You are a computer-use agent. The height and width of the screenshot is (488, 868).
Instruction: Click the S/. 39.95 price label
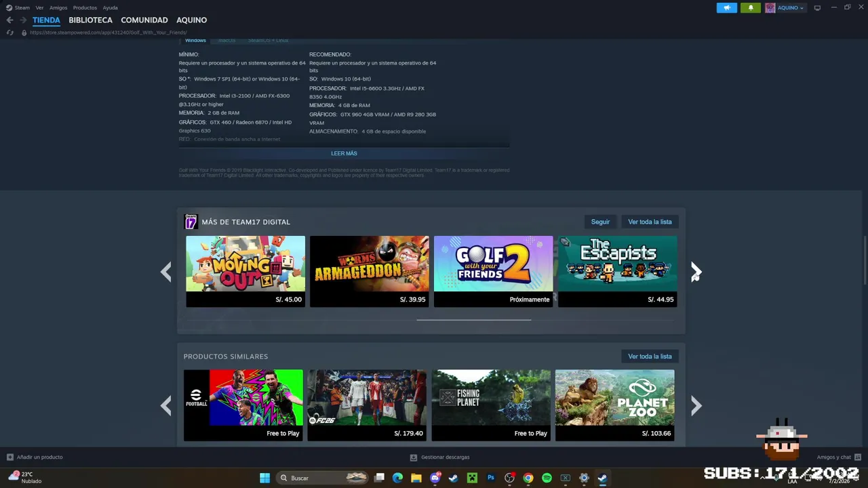click(x=412, y=300)
